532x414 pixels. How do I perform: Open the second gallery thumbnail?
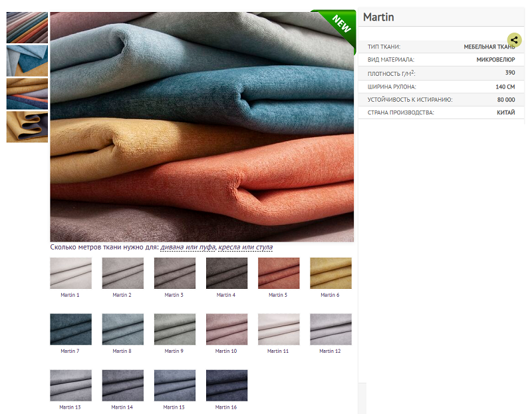coord(27,61)
